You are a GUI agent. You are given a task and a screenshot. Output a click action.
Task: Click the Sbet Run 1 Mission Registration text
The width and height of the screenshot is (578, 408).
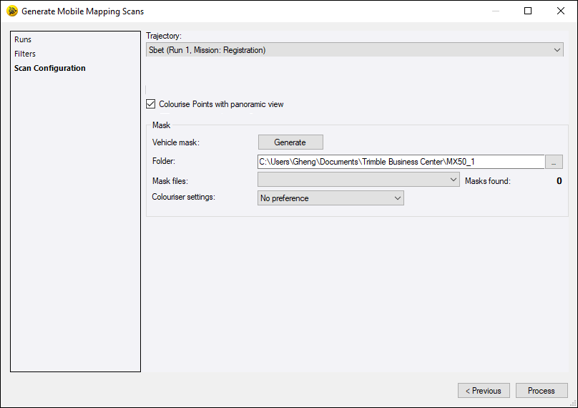[207, 50]
